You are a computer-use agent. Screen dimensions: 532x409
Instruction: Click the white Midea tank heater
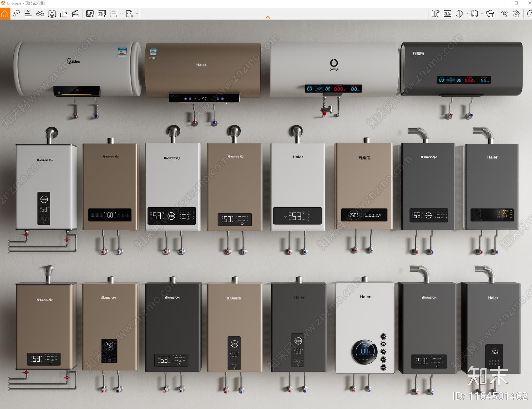(x=77, y=69)
